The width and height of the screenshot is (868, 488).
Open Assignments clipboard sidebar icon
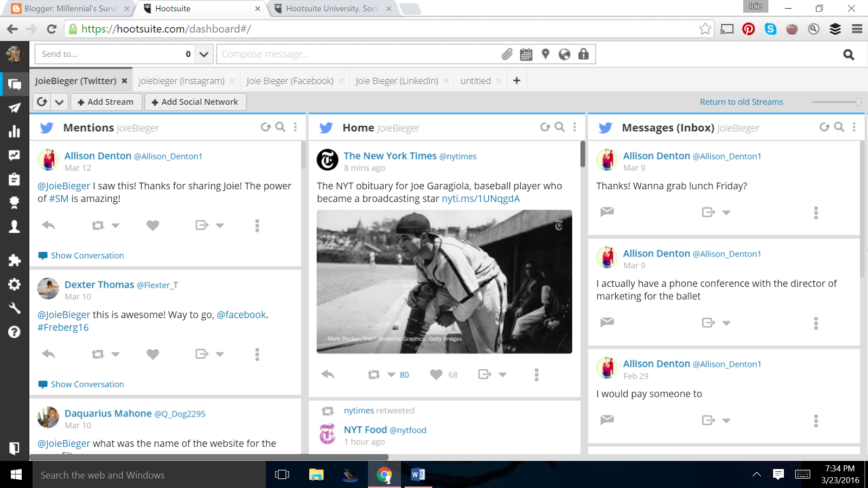(x=15, y=179)
